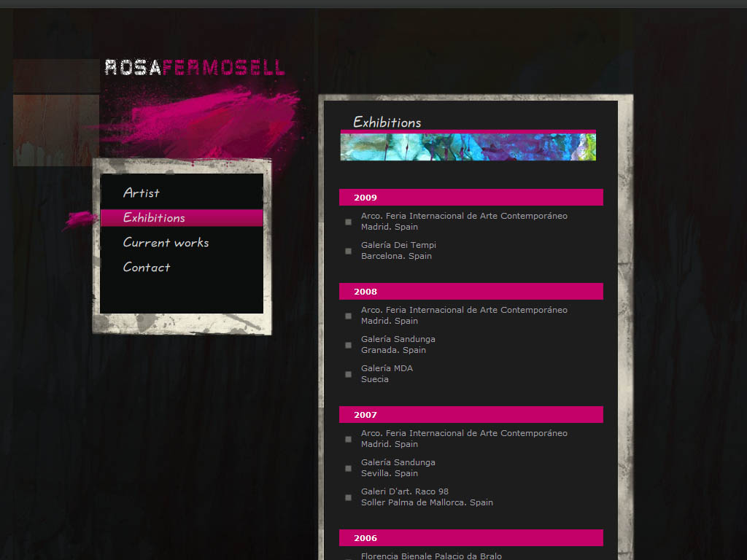Click the 2007 year header bar
747x560 pixels.
(471, 415)
